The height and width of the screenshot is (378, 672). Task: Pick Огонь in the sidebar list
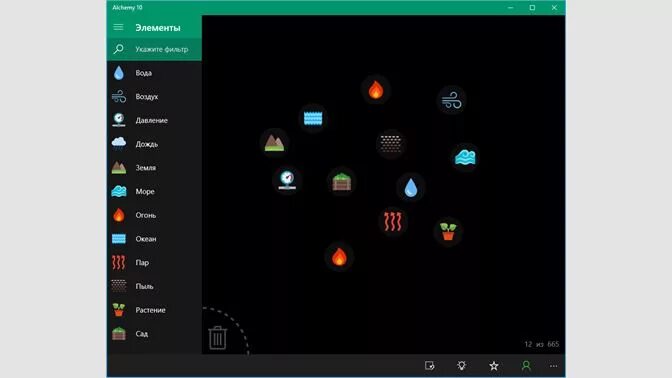click(154, 215)
